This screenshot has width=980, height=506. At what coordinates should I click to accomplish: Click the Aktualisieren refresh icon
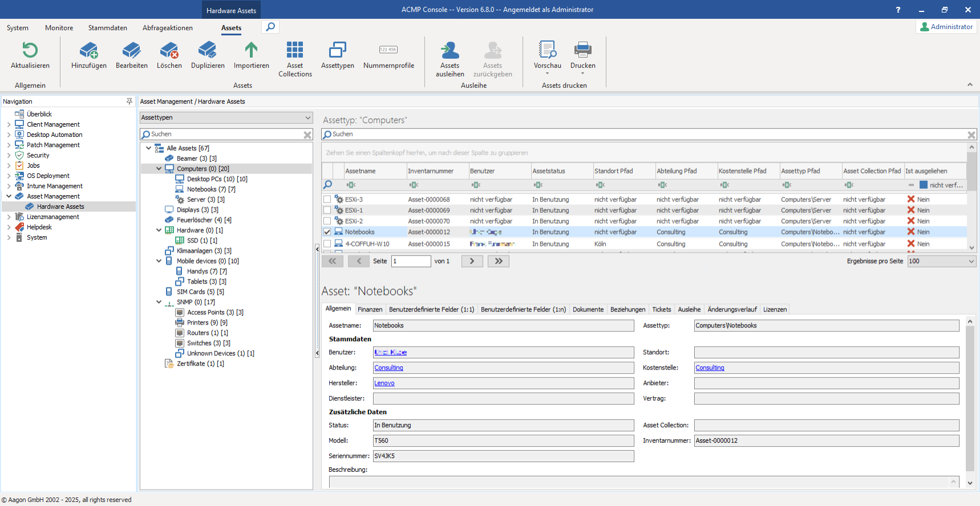30,51
